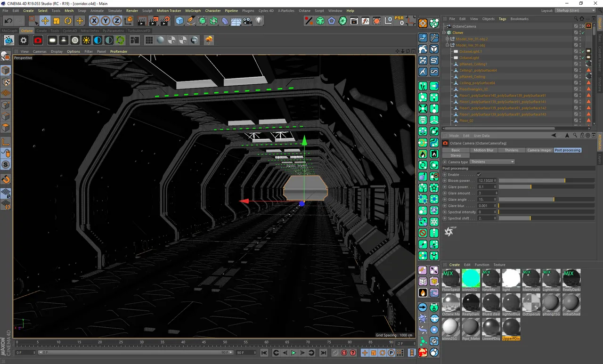Open the Stereo tab
Image resolution: width=603 pixels, height=364 pixels.
point(456,155)
